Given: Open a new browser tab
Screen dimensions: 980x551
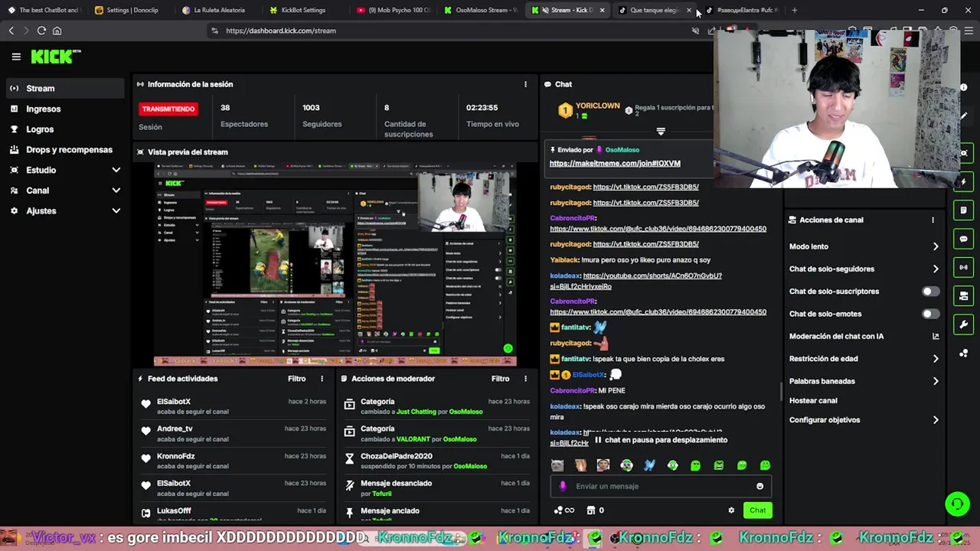Looking at the screenshot, I should [x=794, y=10].
